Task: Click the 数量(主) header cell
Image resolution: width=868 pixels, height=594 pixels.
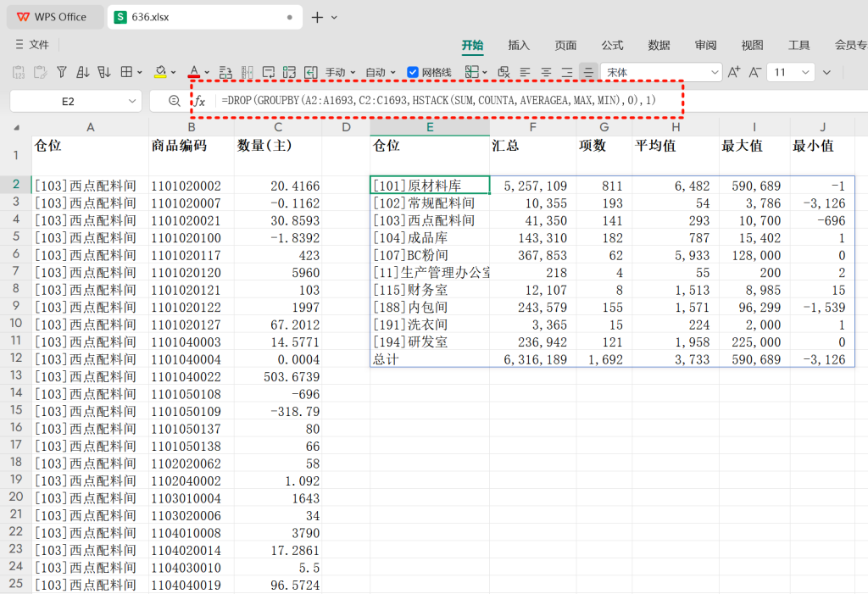Action: (278, 155)
